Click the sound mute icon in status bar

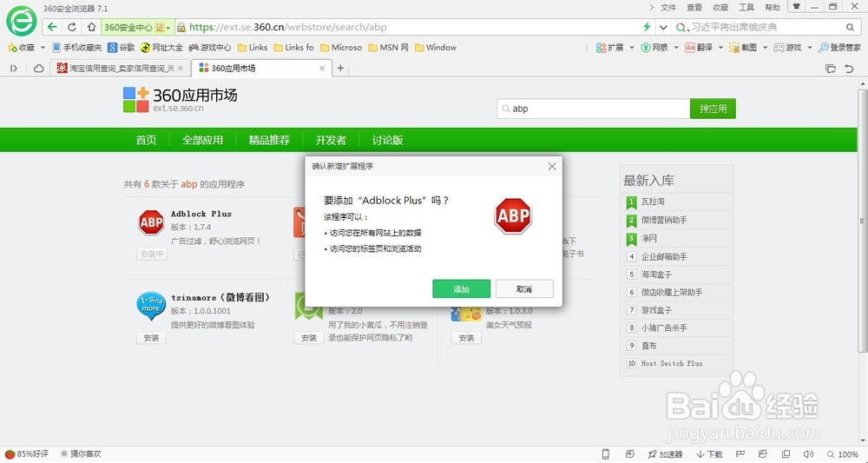tap(807, 454)
